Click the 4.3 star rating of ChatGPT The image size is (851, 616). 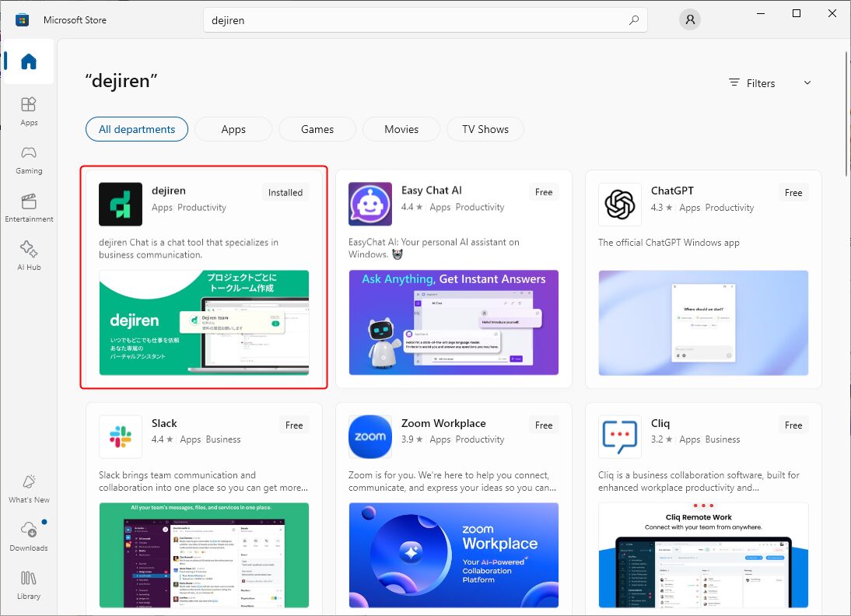pos(662,208)
